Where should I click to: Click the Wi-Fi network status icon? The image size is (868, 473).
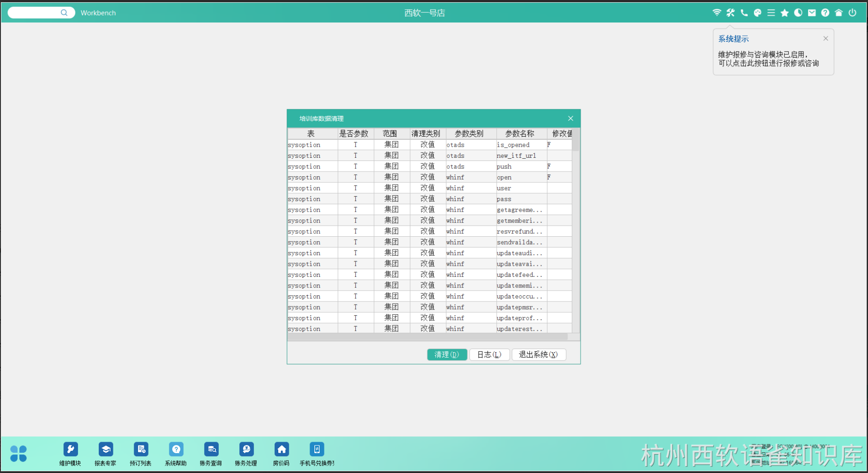point(717,12)
